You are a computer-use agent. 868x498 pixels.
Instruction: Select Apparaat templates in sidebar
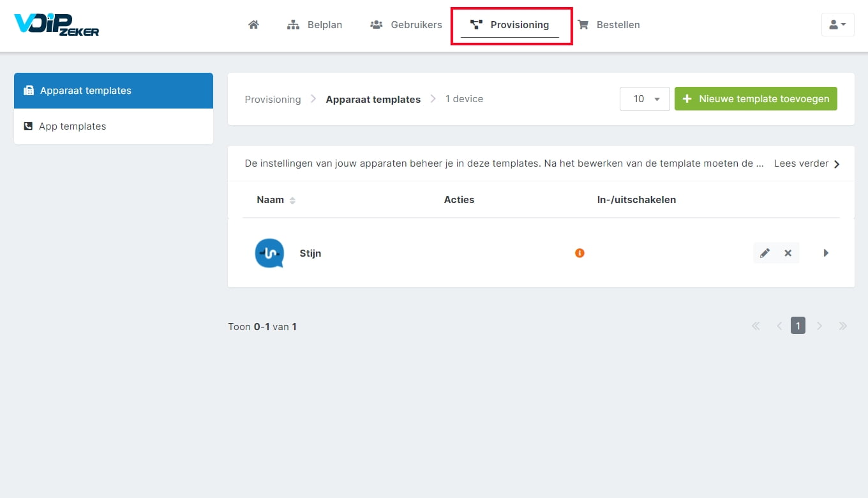114,91
